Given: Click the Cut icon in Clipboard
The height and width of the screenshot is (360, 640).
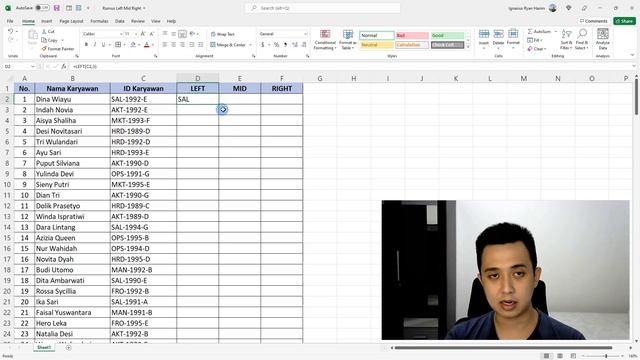Looking at the screenshot, I should (44, 31).
